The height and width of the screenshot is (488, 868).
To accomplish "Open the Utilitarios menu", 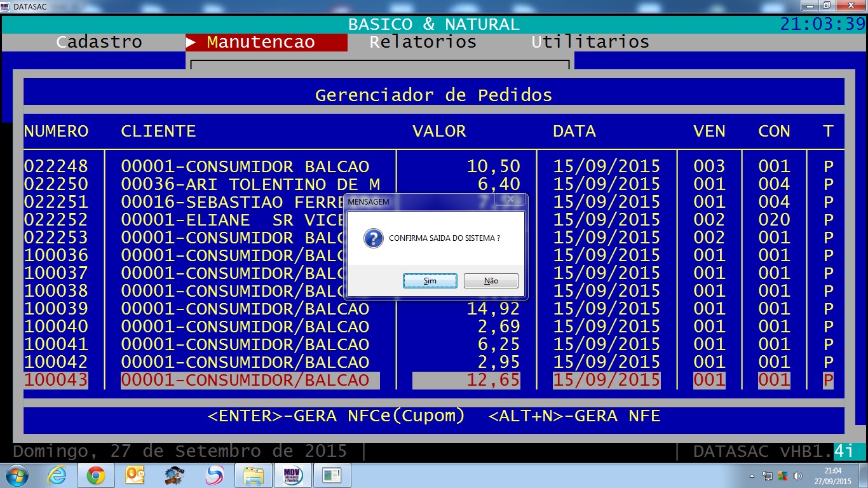I will tap(590, 42).
